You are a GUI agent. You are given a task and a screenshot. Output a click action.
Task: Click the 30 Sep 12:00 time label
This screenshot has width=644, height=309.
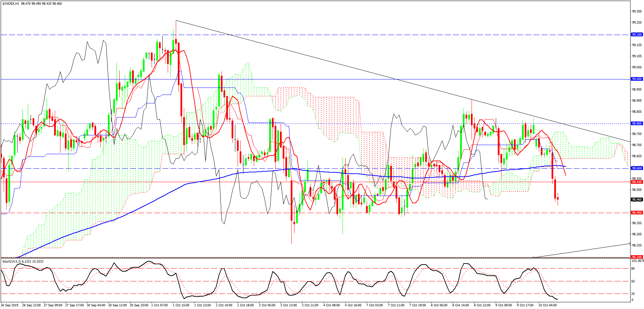(118, 305)
